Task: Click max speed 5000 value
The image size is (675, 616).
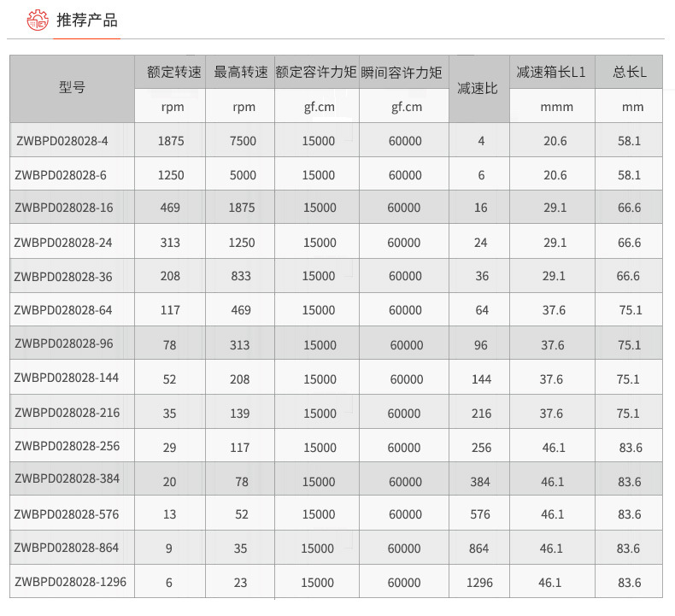Action: (243, 175)
